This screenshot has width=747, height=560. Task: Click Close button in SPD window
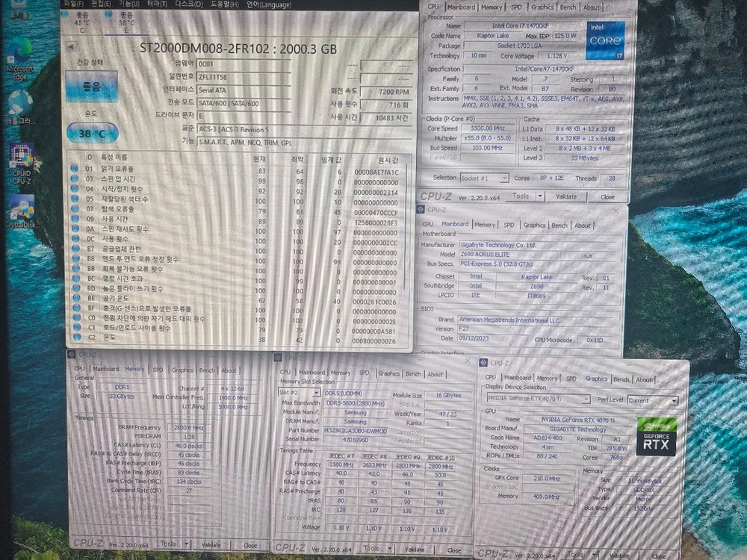click(454, 550)
